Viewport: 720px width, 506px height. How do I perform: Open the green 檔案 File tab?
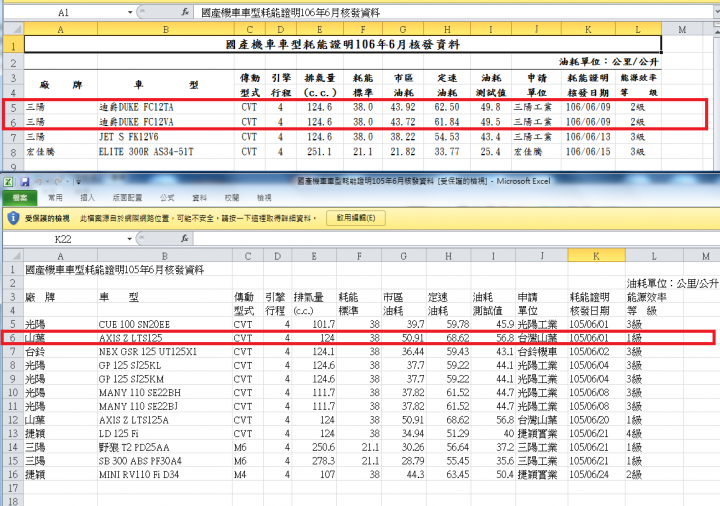20,197
